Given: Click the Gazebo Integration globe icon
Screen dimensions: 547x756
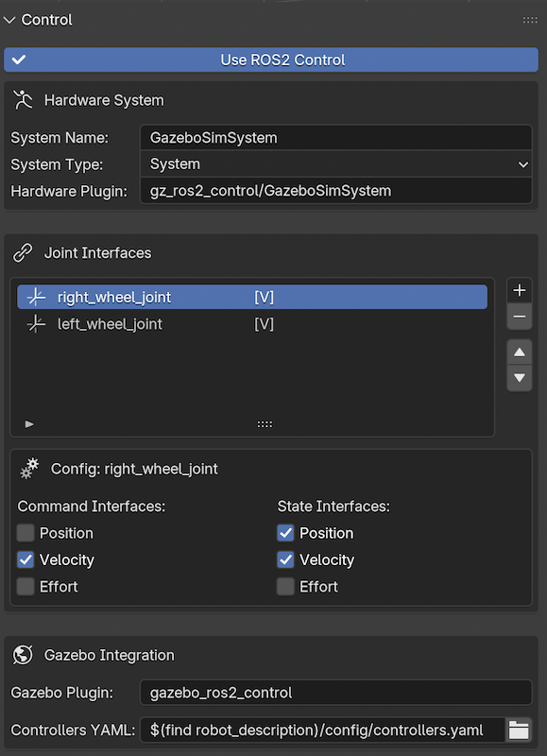Looking at the screenshot, I should [x=23, y=655].
